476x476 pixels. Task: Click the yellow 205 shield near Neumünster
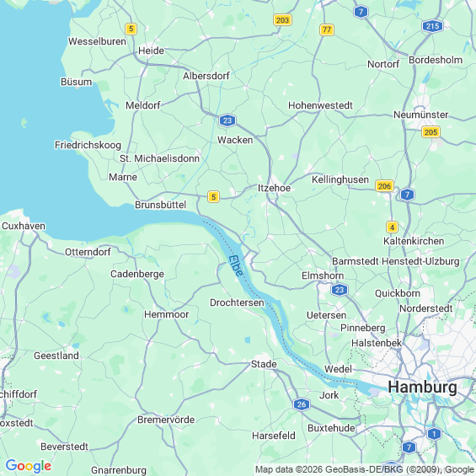[431, 132]
